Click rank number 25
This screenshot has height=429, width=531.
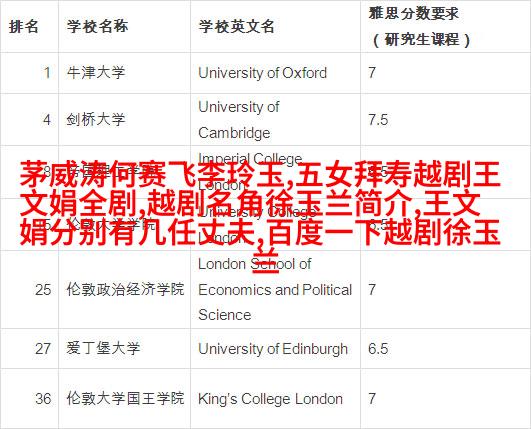(x=43, y=289)
